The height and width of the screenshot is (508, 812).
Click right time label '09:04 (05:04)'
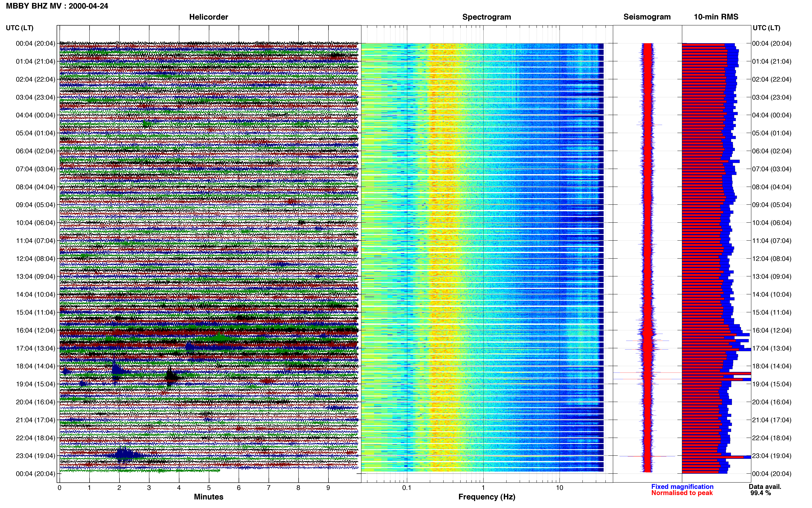[772, 205]
